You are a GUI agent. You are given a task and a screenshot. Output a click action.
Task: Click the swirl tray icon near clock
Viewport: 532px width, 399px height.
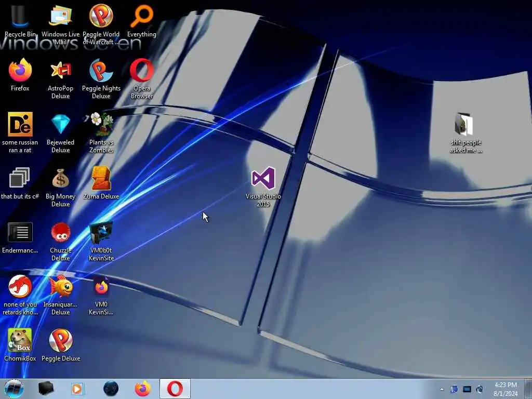click(x=480, y=389)
